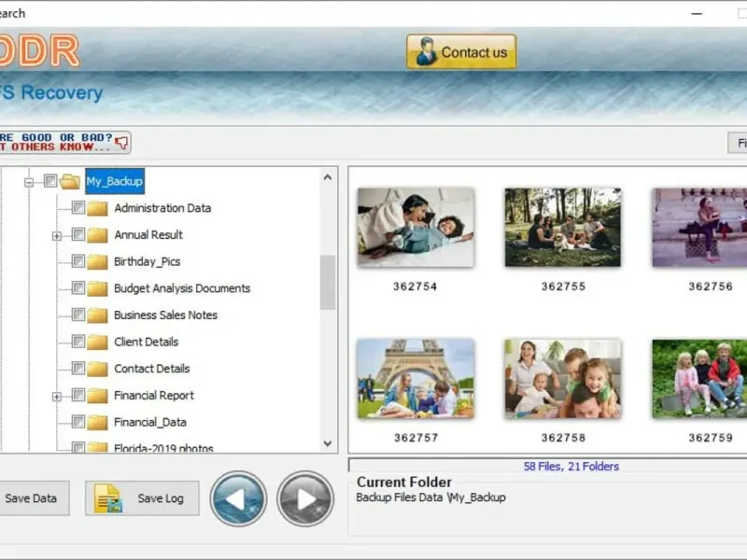Image resolution: width=747 pixels, height=560 pixels.
Task: Select family photo thumbnail 362758
Action: [563, 379]
